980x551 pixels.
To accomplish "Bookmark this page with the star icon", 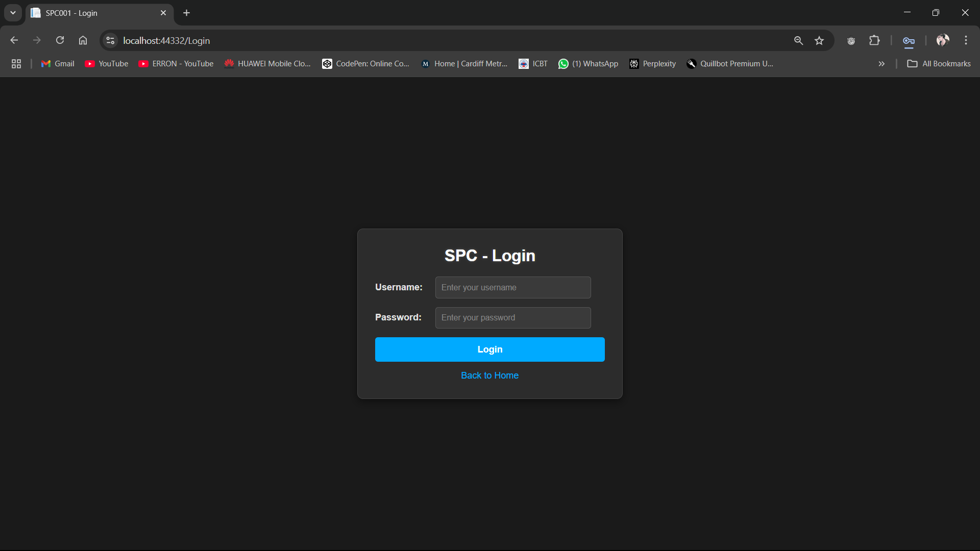I will point(819,40).
